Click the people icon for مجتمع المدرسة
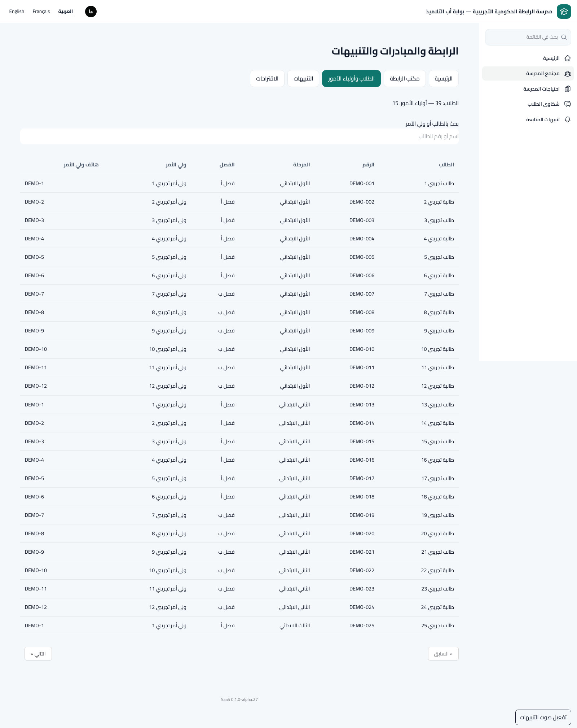Viewport: 577px width, 728px height. tap(568, 74)
